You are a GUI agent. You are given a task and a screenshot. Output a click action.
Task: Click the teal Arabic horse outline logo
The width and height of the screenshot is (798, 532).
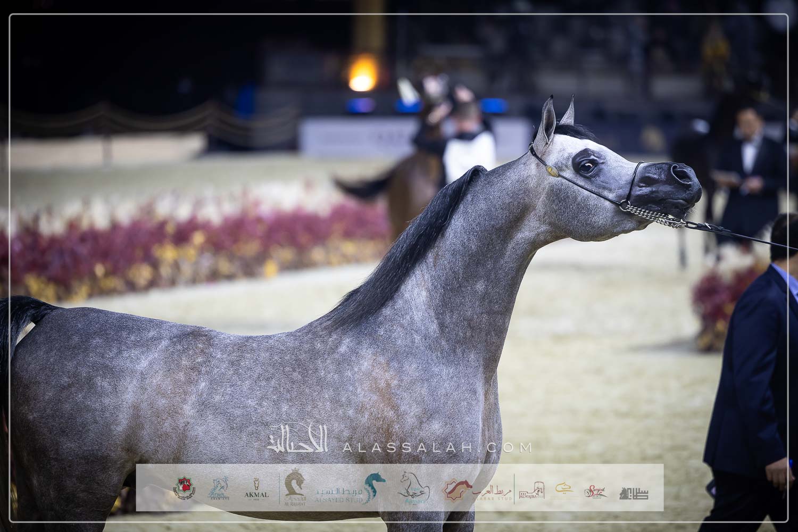click(414, 488)
